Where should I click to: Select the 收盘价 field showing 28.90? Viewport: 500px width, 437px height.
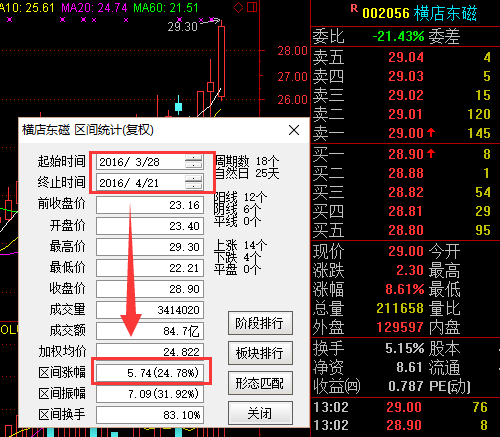tap(150, 289)
